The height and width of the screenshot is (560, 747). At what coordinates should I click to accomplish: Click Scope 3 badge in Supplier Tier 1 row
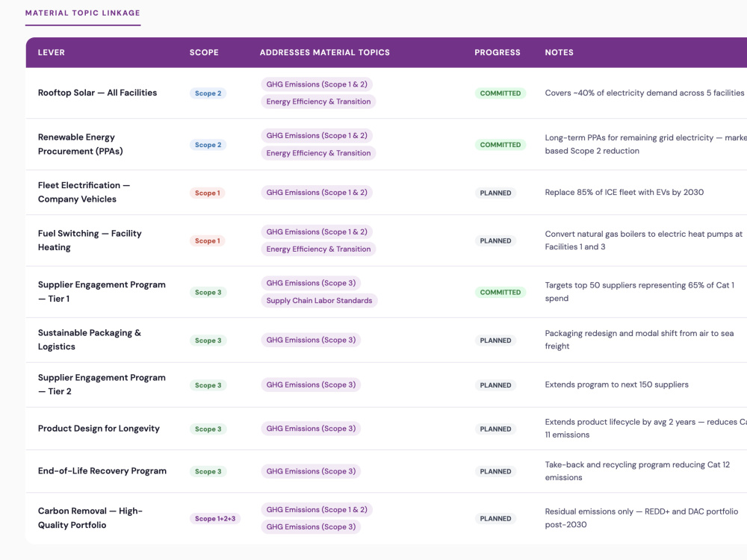tap(208, 293)
